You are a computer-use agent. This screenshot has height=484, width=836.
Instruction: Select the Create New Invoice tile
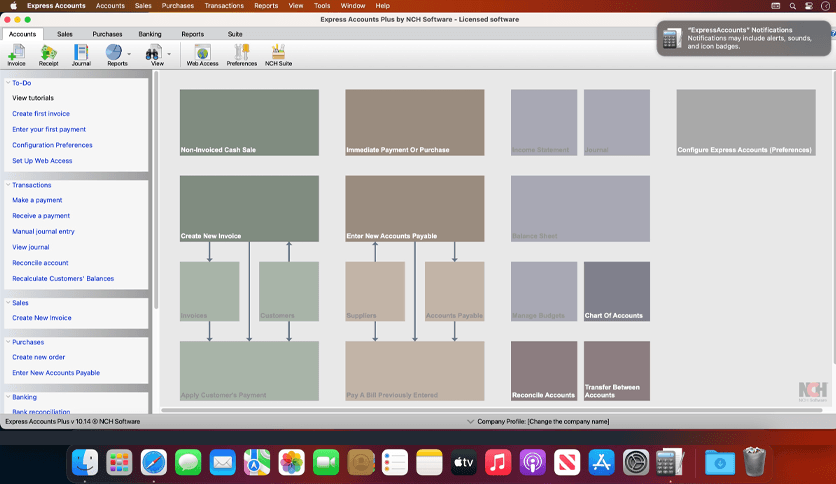249,209
